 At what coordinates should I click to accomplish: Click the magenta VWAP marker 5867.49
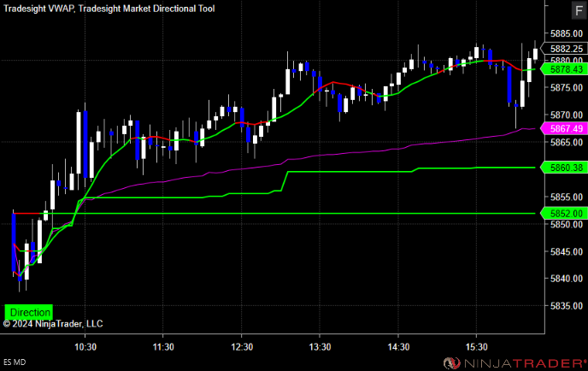564,129
